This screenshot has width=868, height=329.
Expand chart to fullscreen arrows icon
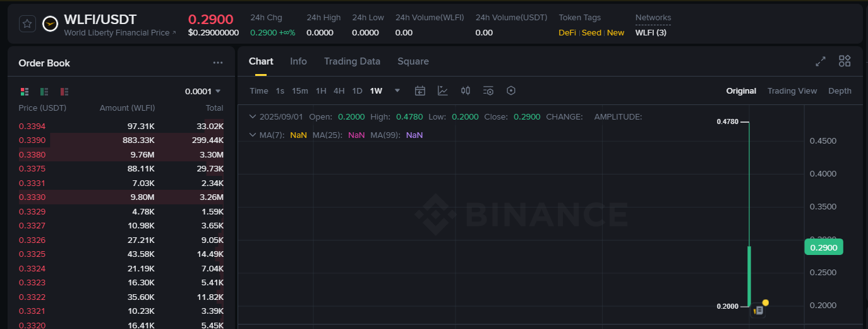click(821, 61)
